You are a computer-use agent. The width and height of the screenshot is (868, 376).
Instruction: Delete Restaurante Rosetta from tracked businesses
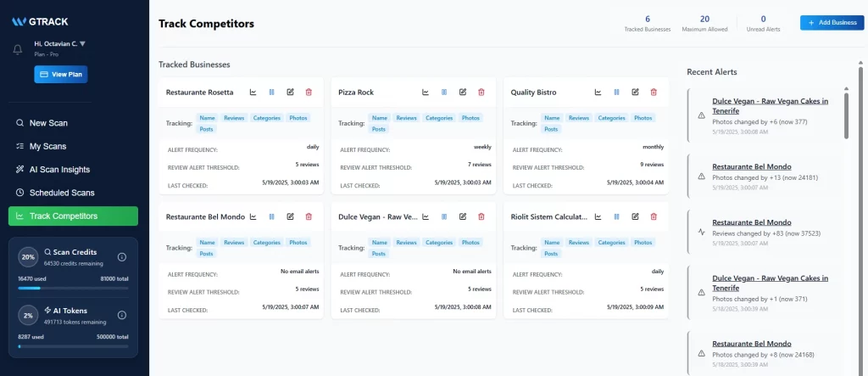coord(309,92)
